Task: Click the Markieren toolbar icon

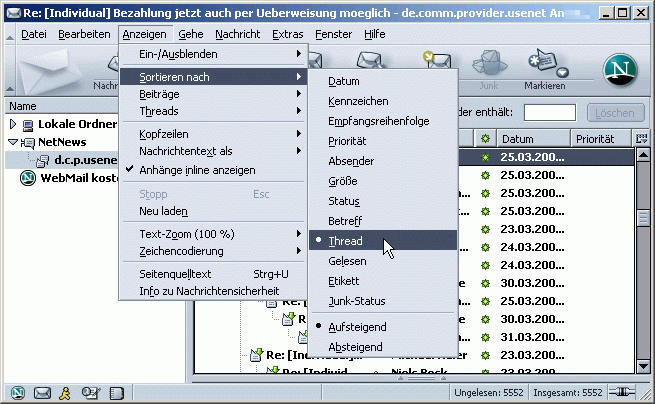Action: pos(543,68)
